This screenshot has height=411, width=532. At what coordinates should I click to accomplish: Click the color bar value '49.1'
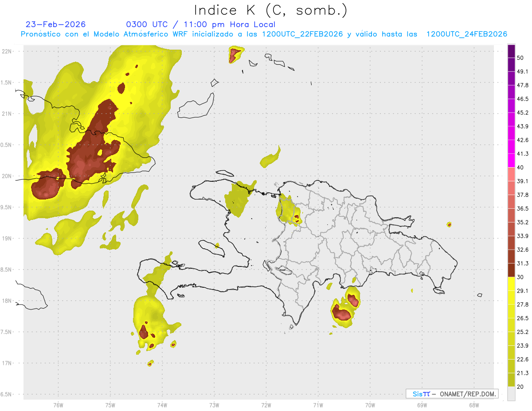click(x=523, y=71)
